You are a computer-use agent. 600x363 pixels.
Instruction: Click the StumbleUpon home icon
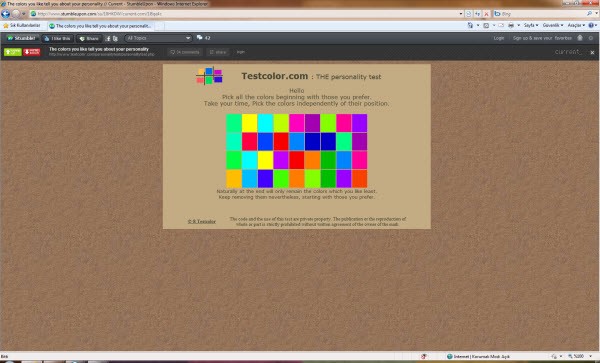[x=580, y=38]
